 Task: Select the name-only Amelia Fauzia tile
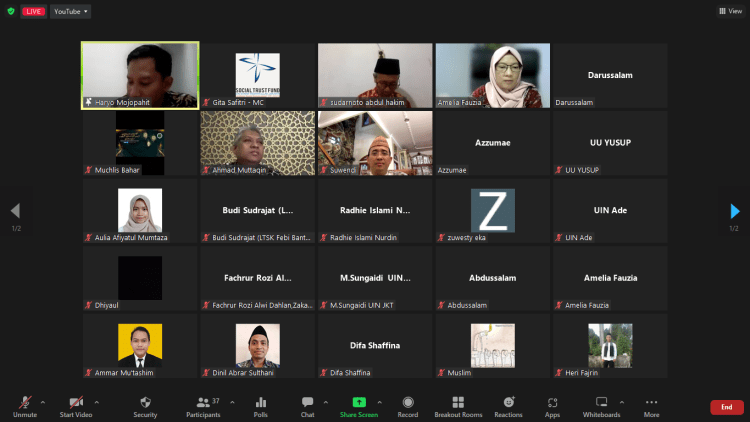click(610, 278)
